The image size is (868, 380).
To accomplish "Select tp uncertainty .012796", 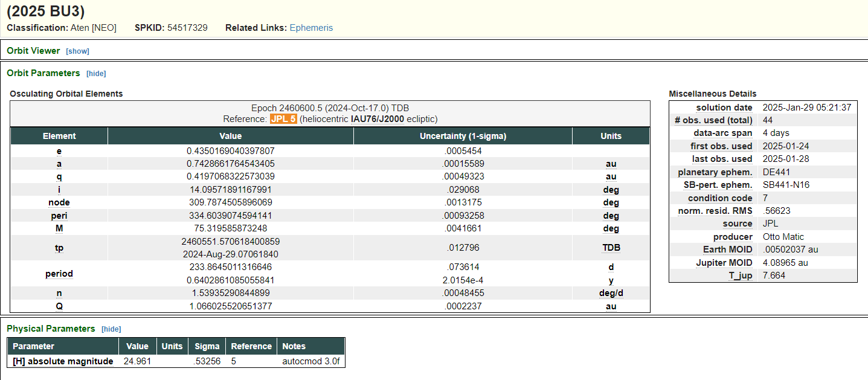I will point(463,248).
